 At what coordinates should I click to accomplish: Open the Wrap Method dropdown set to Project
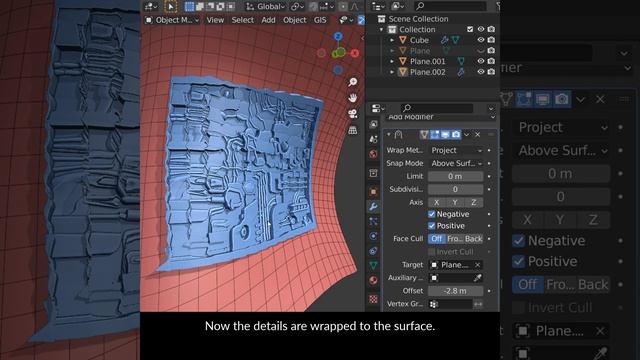456,150
